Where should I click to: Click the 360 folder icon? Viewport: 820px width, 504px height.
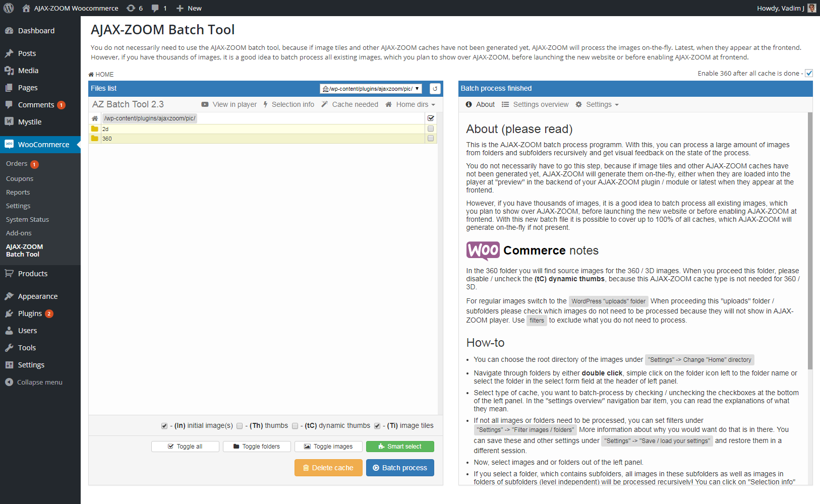[x=95, y=139]
